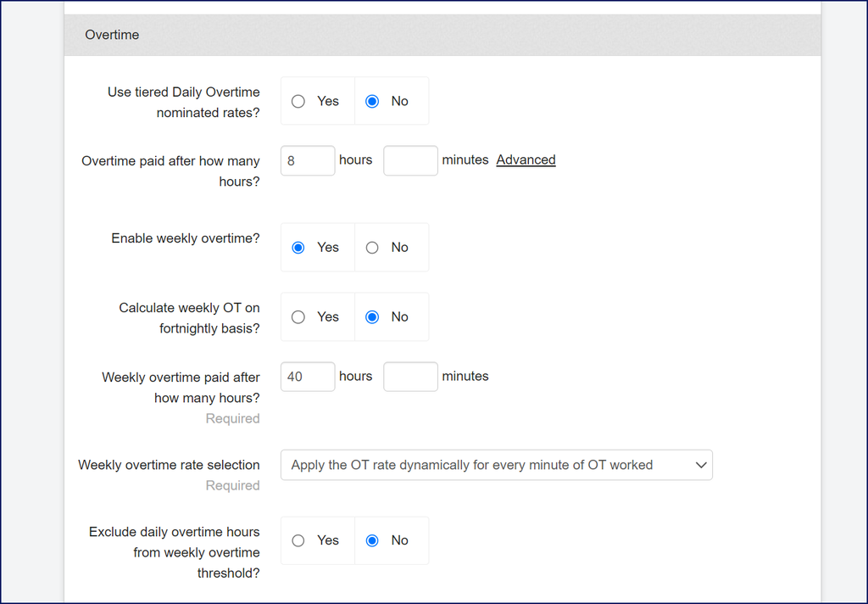
Task: Click the 'Weekly overtime rate selection' label
Action: pyautogui.click(x=169, y=465)
